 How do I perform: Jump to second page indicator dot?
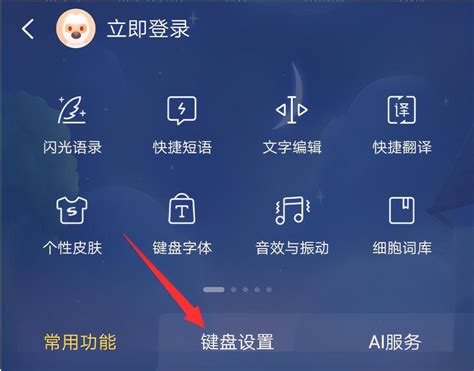pos(233,290)
